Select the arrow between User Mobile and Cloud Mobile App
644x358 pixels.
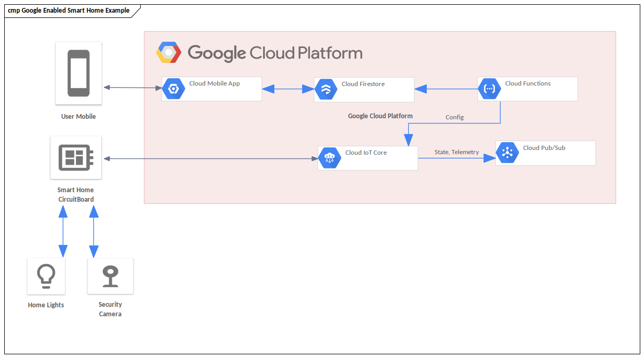pos(132,88)
